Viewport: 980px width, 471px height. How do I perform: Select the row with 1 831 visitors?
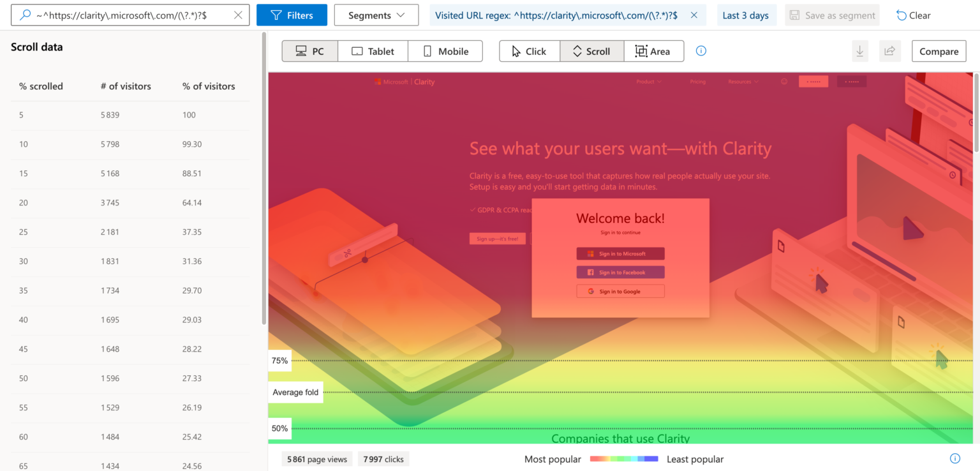(130, 261)
